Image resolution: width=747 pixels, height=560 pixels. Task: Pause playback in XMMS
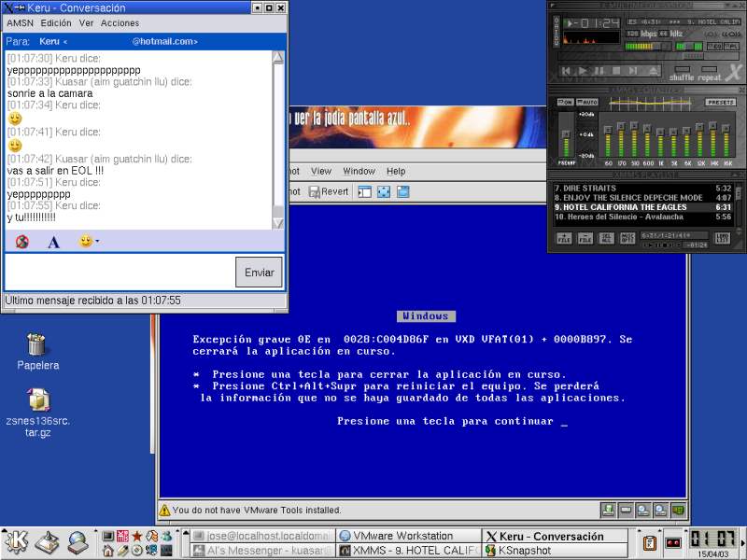(x=599, y=71)
